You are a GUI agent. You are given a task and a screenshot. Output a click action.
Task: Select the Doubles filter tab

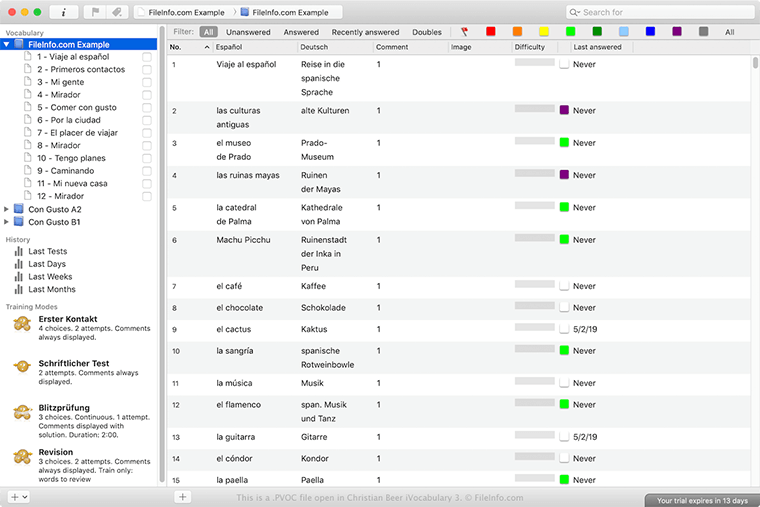click(426, 32)
